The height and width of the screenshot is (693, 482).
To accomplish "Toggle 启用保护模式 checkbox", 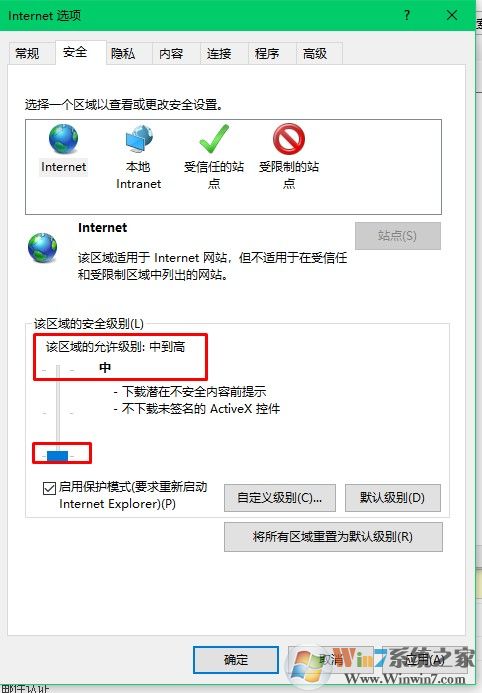I will coord(49,488).
